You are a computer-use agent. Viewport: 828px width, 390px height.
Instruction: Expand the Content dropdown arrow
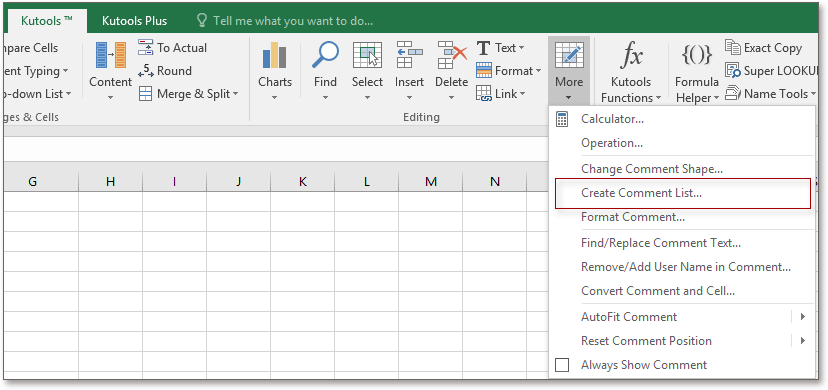(x=110, y=98)
